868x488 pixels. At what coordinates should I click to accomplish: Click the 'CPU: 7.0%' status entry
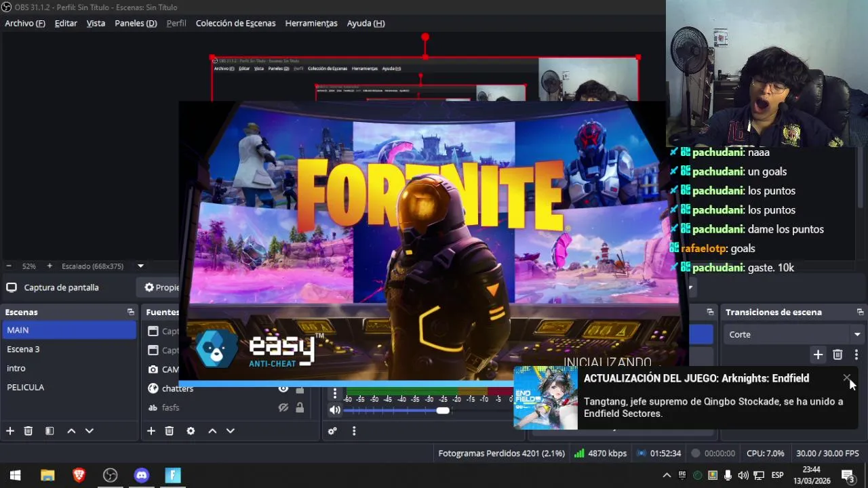click(765, 453)
